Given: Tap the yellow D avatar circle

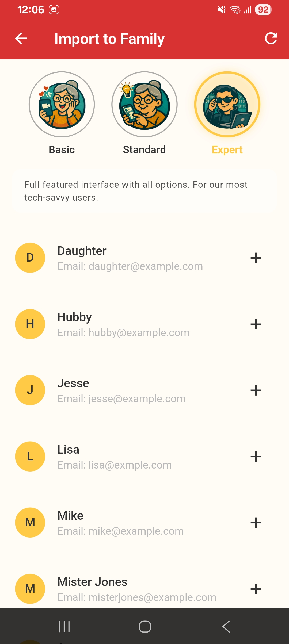Looking at the screenshot, I should tap(30, 258).
